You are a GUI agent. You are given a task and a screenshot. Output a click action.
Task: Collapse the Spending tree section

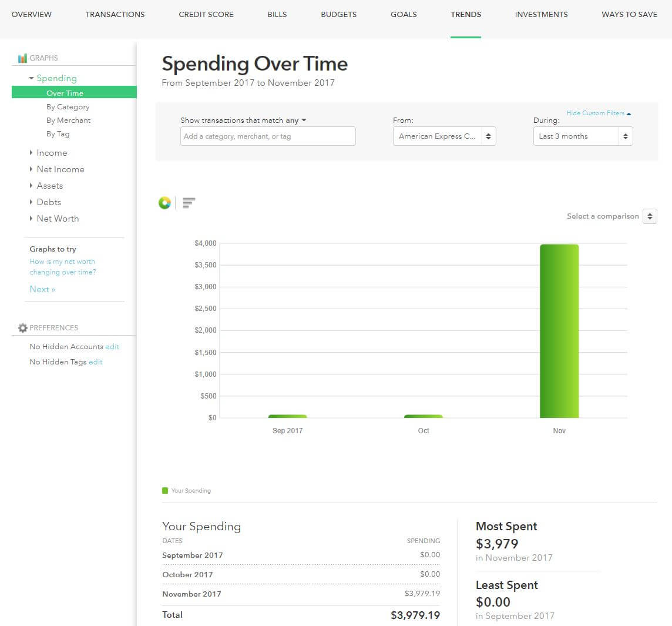(32, 78)
